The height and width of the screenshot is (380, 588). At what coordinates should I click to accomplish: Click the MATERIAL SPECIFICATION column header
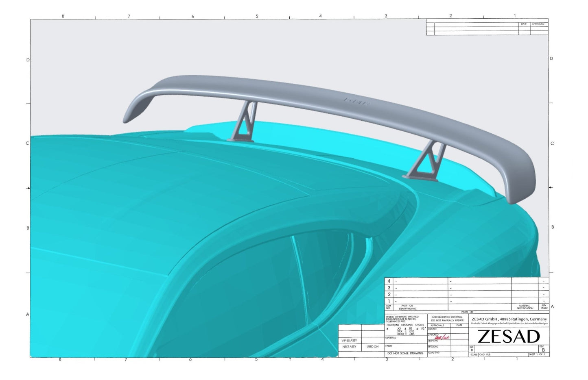point(525,306)
